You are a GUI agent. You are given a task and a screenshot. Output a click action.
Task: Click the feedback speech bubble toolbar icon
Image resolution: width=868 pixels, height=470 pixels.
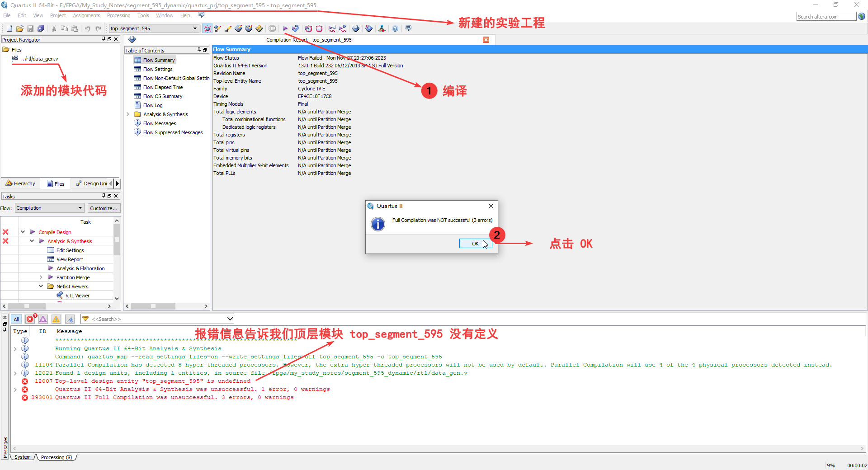[409, 28]
